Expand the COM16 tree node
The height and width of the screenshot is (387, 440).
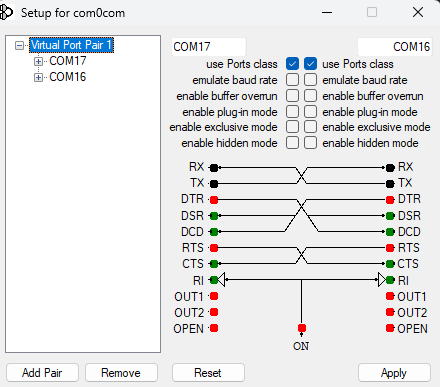coord(38,77)
